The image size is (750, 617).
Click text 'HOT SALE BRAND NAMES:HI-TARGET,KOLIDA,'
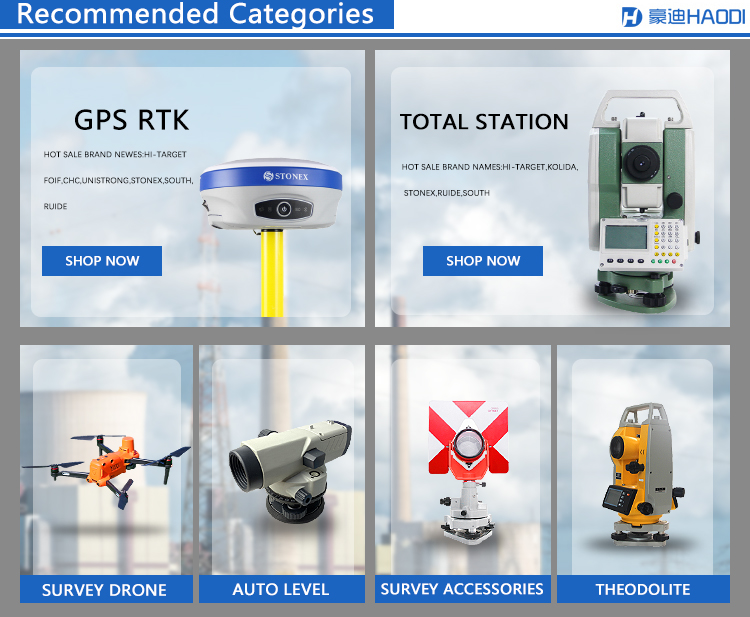pyautogui.click(x=490, y=167)
